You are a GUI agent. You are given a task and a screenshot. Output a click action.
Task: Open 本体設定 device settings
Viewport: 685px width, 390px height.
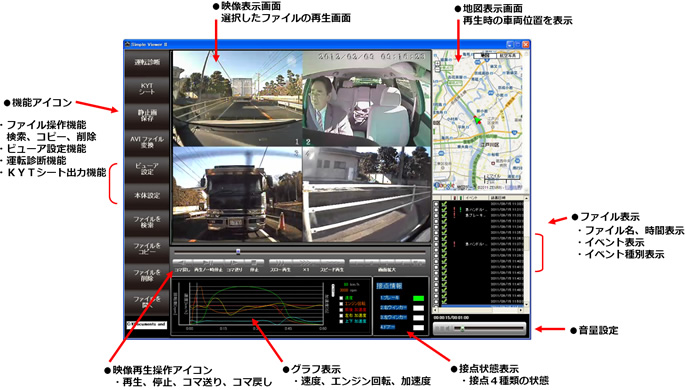tap(147, 195)
